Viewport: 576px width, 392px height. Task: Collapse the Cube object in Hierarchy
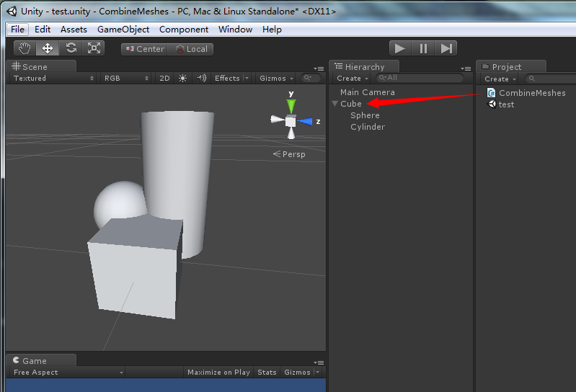(x=334, y=104)
